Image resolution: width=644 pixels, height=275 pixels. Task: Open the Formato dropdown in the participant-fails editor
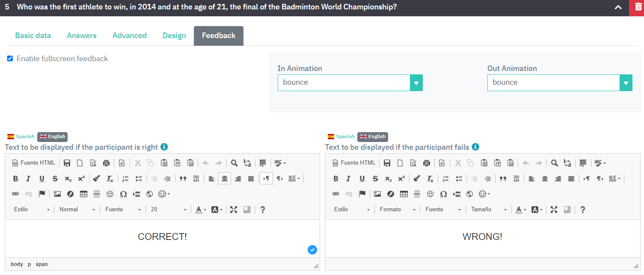coord(398,210)
